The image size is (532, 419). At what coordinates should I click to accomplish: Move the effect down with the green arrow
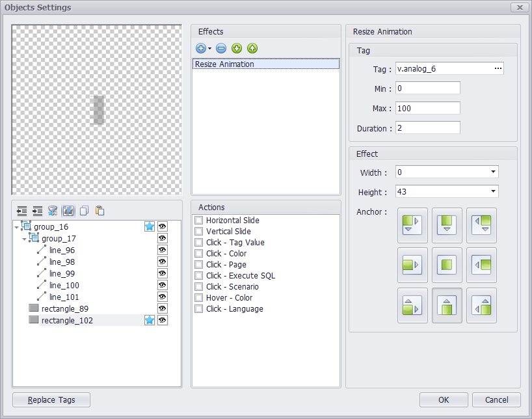tap(237, 48)
